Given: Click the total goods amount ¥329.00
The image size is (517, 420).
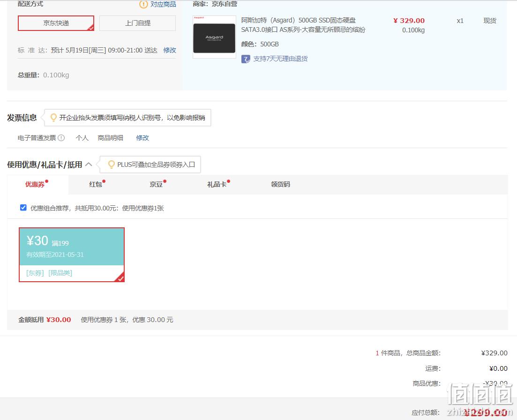Looking at the screenshot, I should 494,353.
